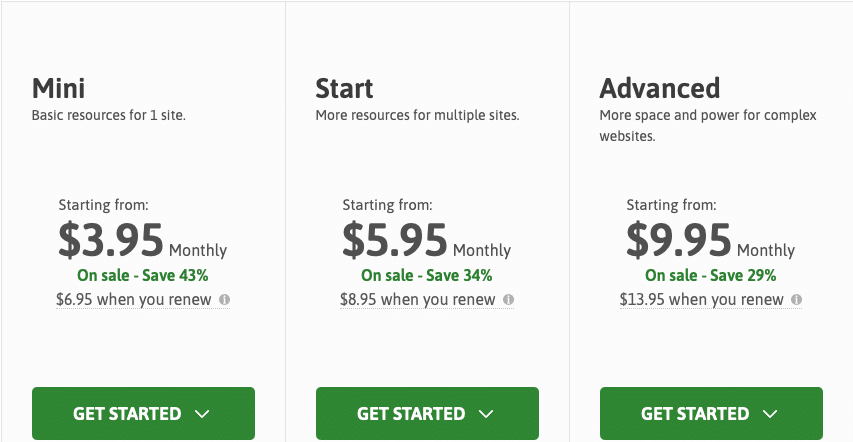Select the Mini plan heading

pos(58,88)
